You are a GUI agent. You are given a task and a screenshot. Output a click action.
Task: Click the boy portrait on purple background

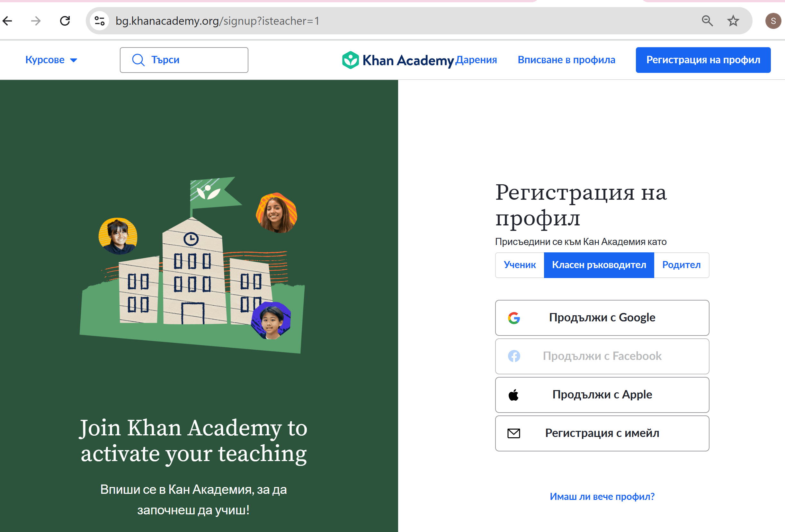[x=271, y=320]
